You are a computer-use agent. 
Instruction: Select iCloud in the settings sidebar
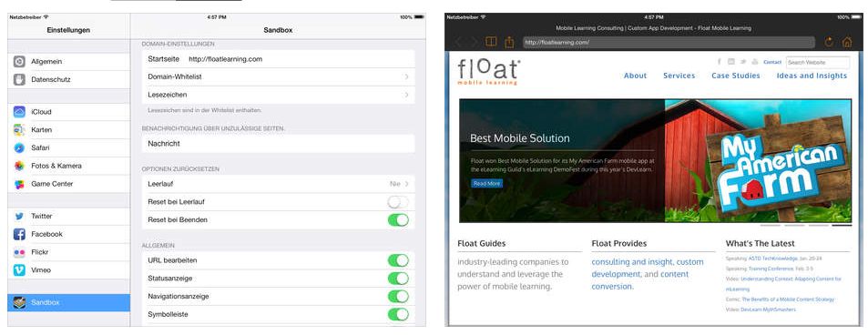click(68, 112)
